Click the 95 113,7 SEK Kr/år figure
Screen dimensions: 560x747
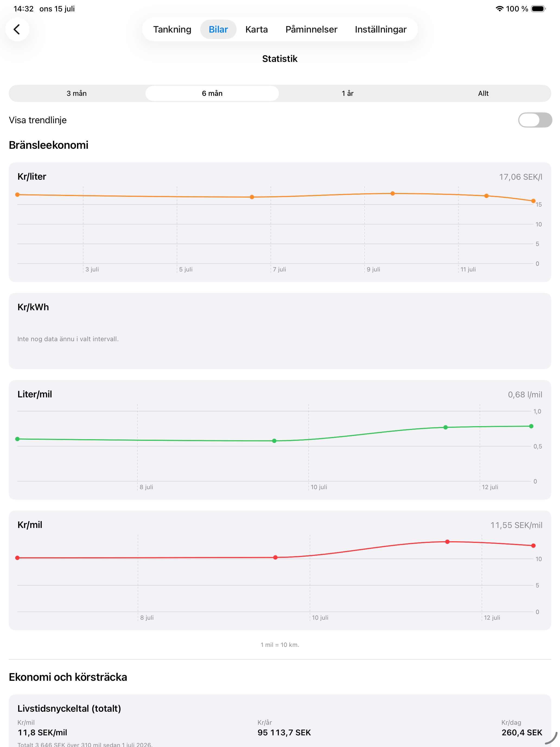[x=284, y=733]
